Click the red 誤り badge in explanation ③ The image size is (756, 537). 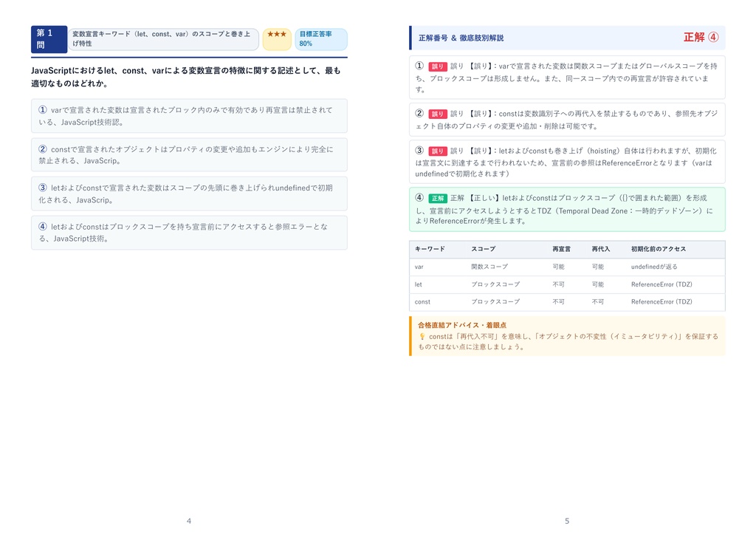(437, 151)
